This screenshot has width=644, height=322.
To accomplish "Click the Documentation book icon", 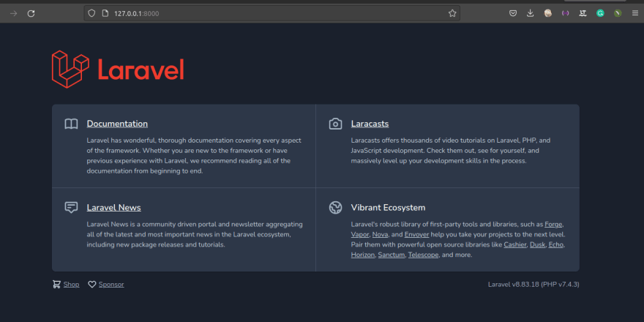I will tap(71, 124).
